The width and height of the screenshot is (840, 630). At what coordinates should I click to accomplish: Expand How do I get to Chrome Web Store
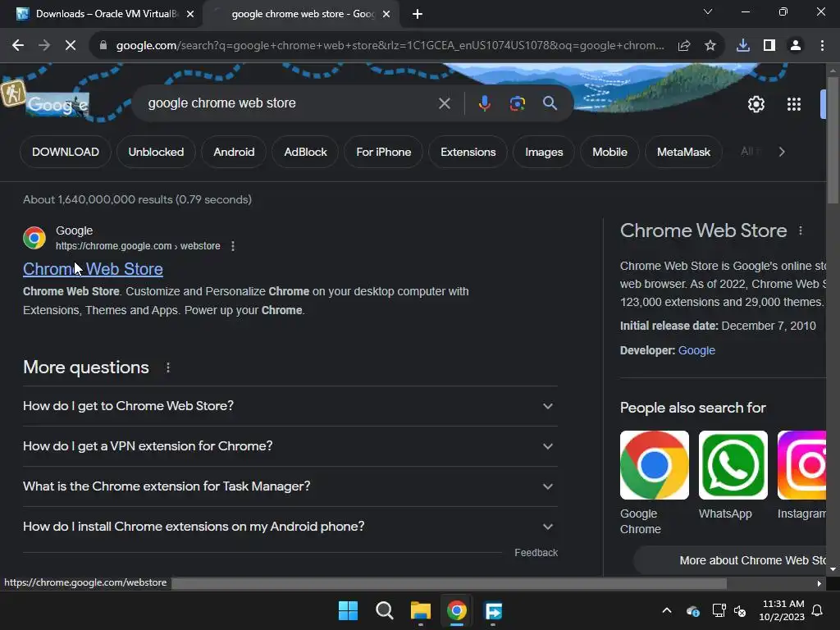point(290,406)
